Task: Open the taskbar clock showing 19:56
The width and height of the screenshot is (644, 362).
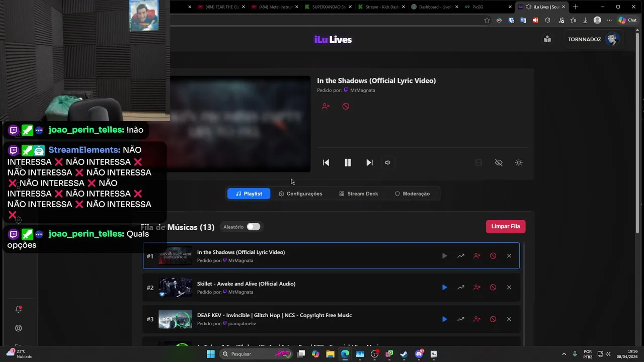Action: 627,354
